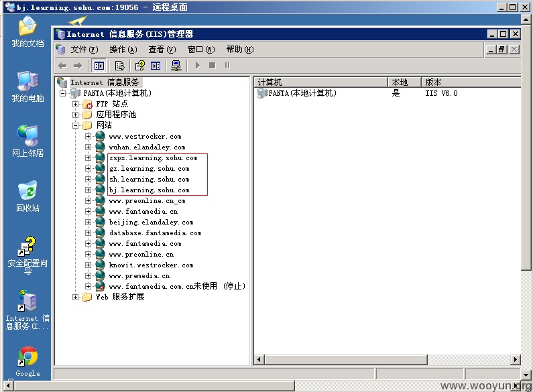
Task: Click the Forward arrow in the IIS toolbar
Action: (78, 66)
